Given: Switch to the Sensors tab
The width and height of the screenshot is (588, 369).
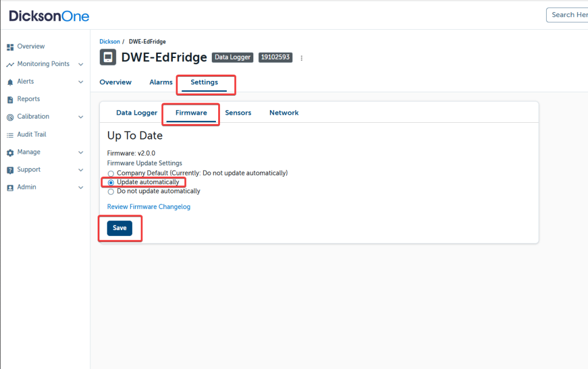Looking at the screenshot, I should (x=238, y=113).
